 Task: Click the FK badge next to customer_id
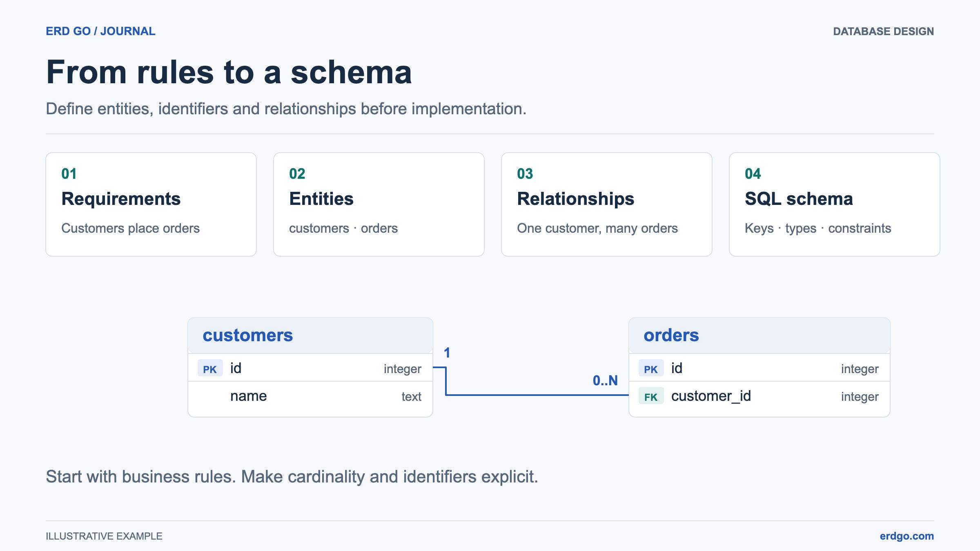coord(651,396)
